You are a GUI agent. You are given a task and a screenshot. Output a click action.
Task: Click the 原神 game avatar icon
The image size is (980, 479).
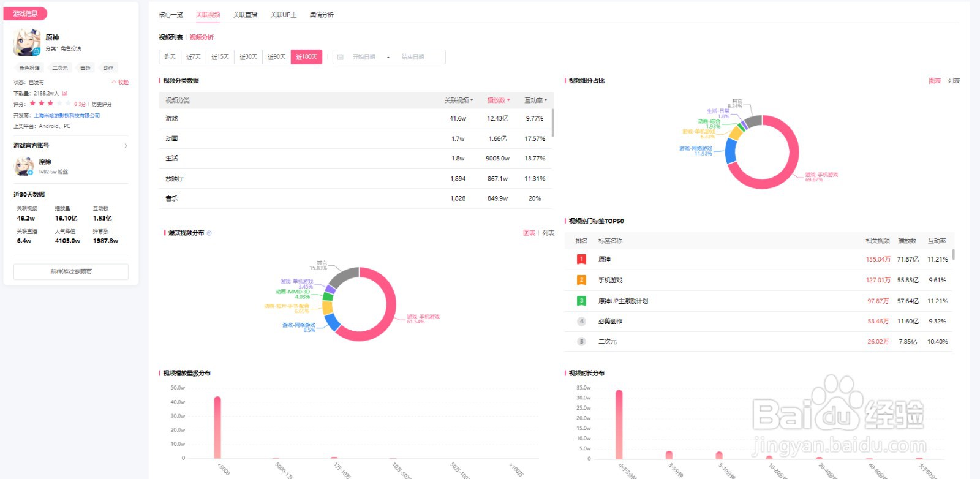27,42
